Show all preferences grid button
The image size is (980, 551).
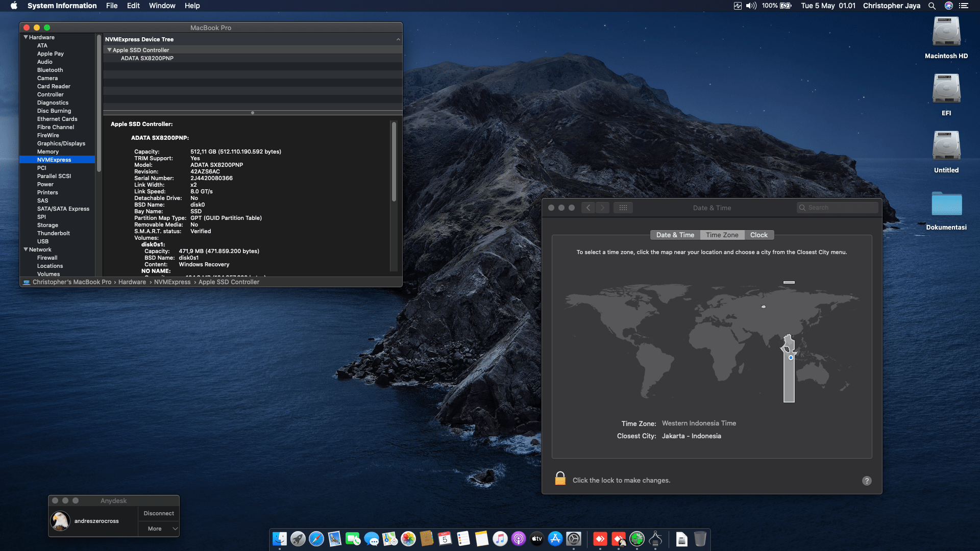pos(623,208)
